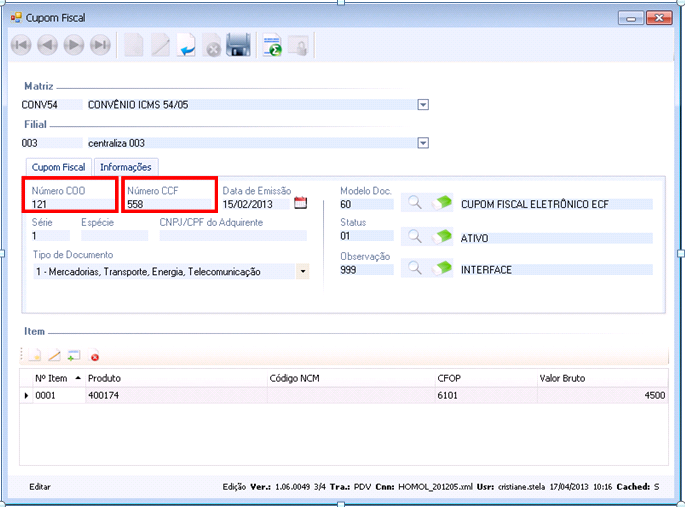Screen dimensions: 685x507
Task: Switch to the Informações tab
Action: (125, 167)
